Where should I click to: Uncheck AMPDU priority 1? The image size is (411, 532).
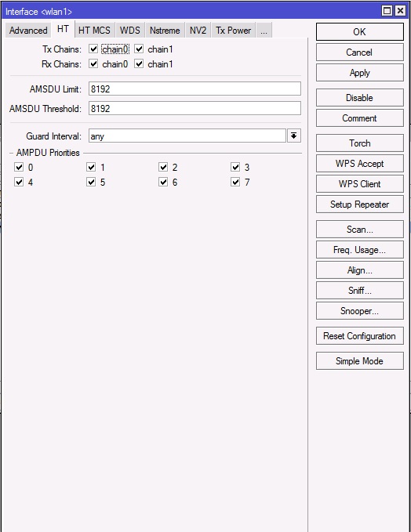[91, 167]
